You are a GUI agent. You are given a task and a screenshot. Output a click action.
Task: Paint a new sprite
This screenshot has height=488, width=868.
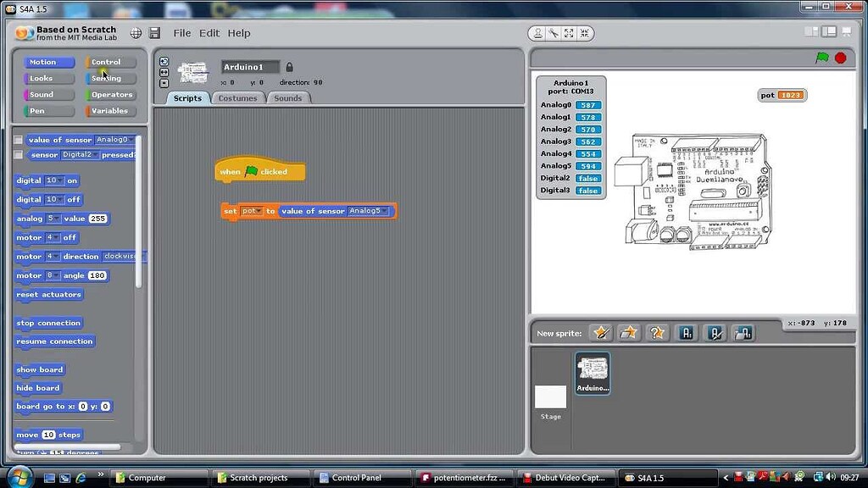pos(601,332)
